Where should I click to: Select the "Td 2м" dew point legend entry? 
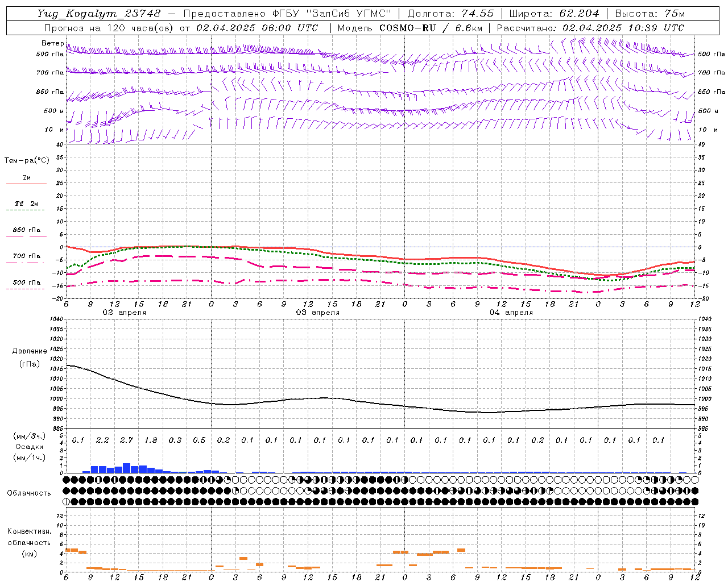coord(26,203)
